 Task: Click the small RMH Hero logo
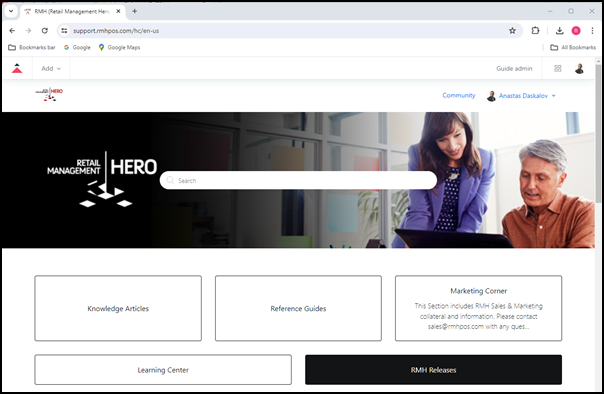(49, 94)
